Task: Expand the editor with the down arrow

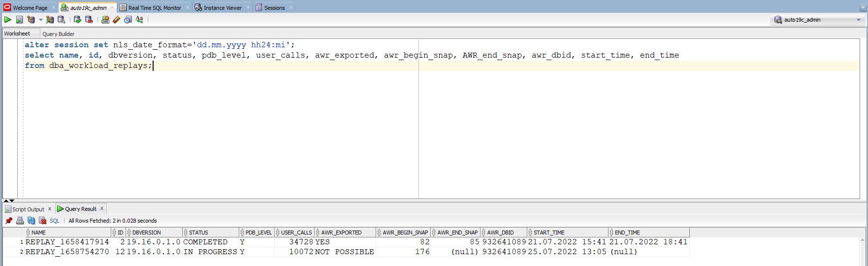Action: pyautogui.click(x=12, y=201)
